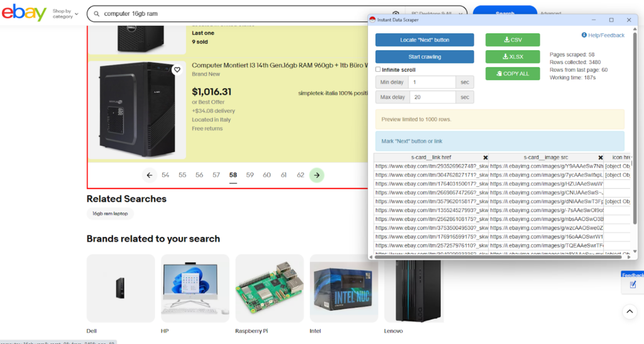This screenshot has height=344, width=644.
Task: Click COPY ALL button
Action: [513, 74]
